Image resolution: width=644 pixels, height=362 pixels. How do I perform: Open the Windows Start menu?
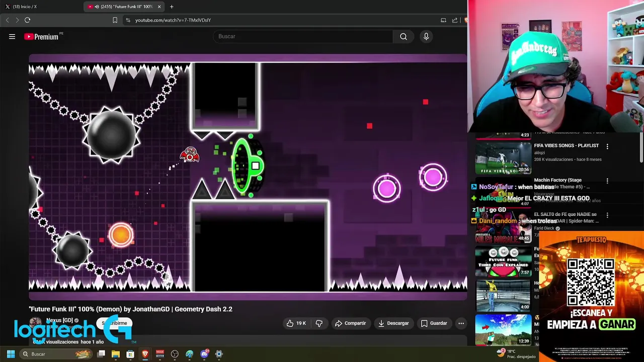point(11,354)
